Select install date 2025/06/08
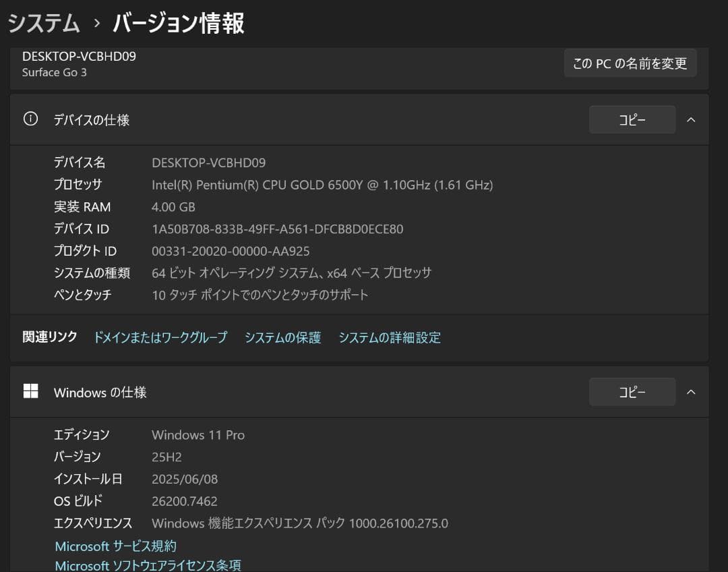The image size is (728, 572). coord(184,479)
